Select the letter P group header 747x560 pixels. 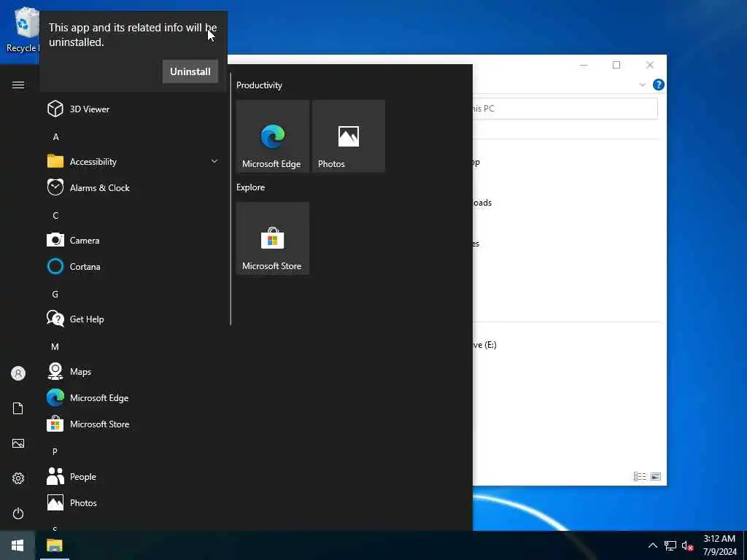pyautogui.click(x=55, y=451)
